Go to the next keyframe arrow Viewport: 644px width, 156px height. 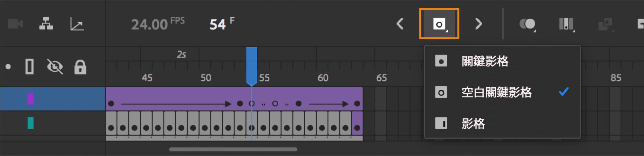coord(478,24)
